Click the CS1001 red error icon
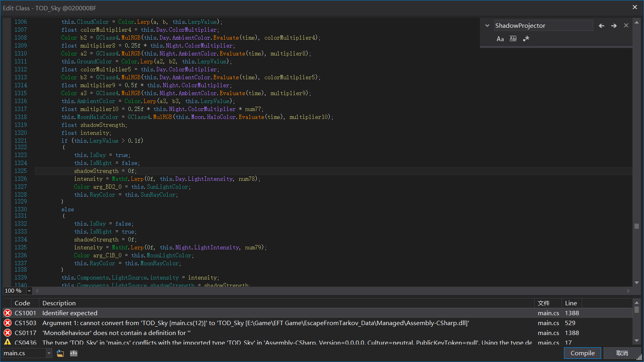 pyautogui.click(x=8, y=313)
